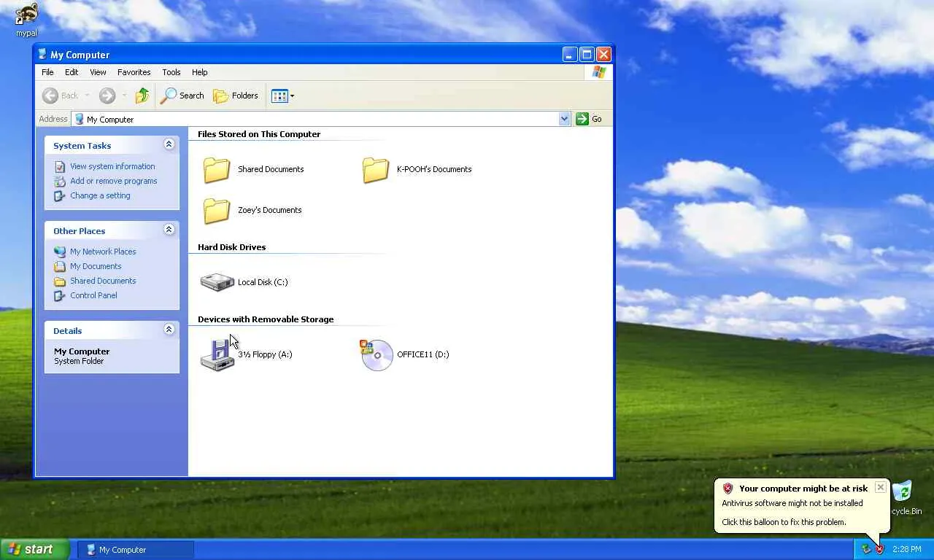Select the OFFICE11 (D:) disc icon
The height and width of the screenshot is (560, 934).
coord(377,355)
